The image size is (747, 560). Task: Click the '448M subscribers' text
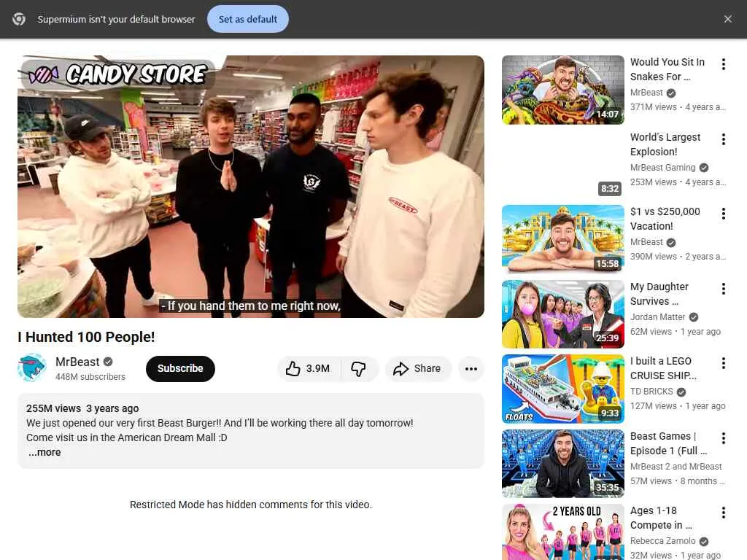coord(90,377)
